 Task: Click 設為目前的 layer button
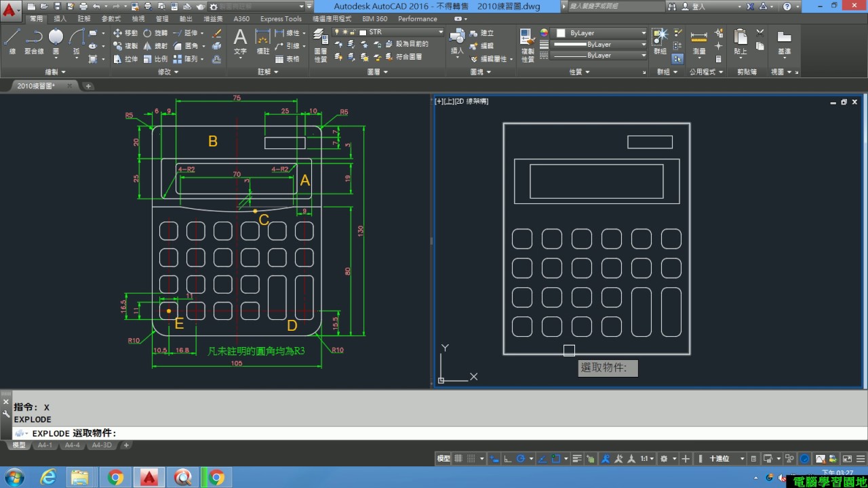click(407, 44)
